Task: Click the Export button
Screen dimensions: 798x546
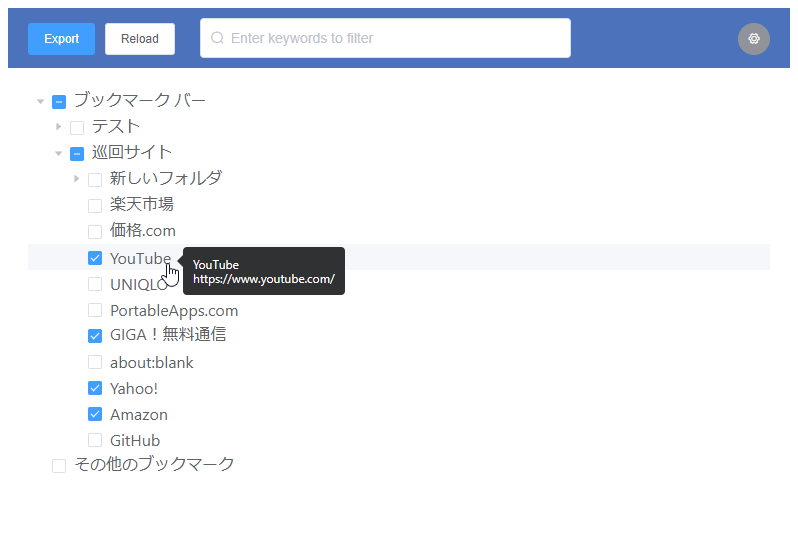Action: [61, 39]
